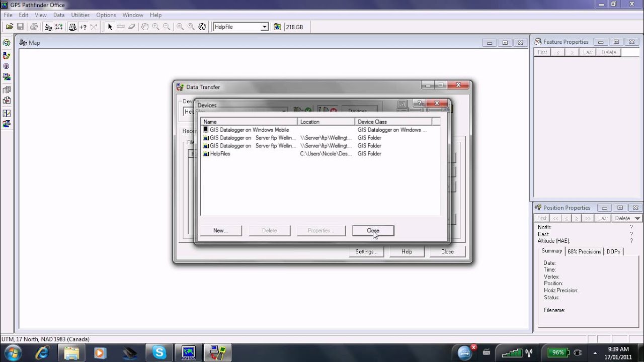Image resolution: width=644 pixels, height=362 pixels.
Task: Expand the Delete dropdown arrow in Position Properties
Action: [x=637, y=218]
